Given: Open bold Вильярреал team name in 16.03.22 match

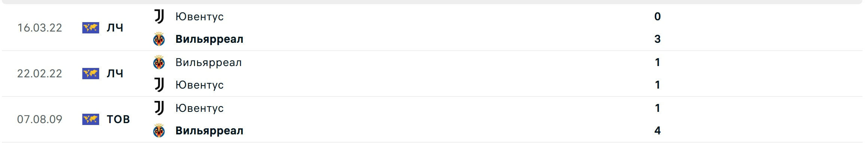Looking at the screenshot, I should coord(210,39).
